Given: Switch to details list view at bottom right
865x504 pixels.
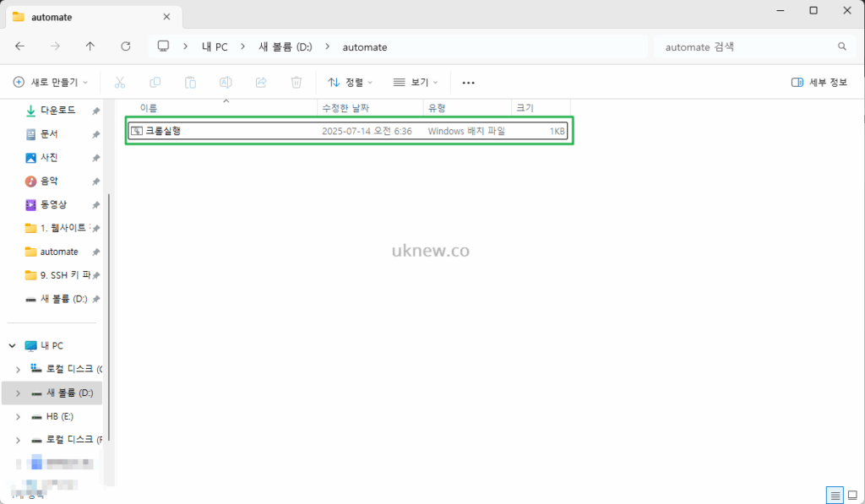Looking at the screenshot, I should click(835, 496).
